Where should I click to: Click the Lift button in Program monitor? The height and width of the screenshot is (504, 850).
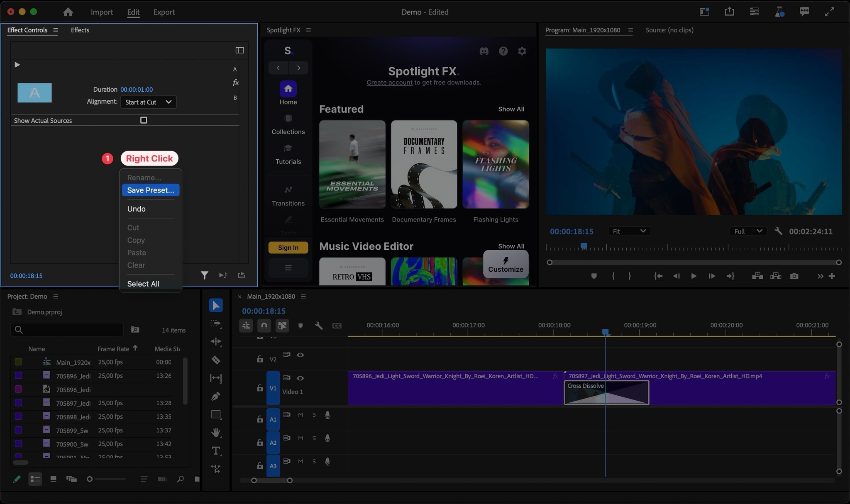point(757,276)
